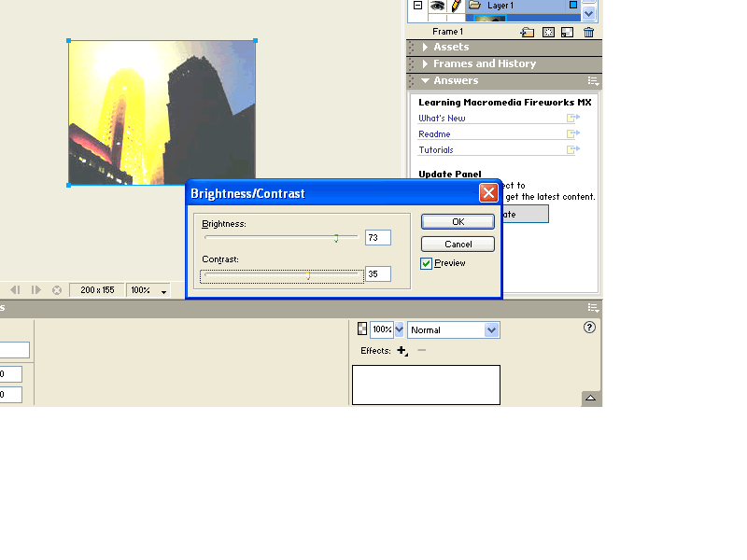Click the Brightness value field showing 73

(377, 237)
